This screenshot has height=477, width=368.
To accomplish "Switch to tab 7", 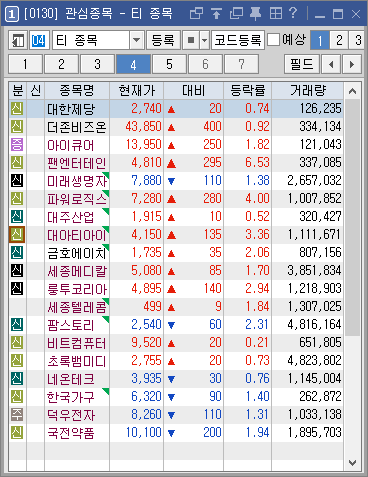I will [241, 64].
